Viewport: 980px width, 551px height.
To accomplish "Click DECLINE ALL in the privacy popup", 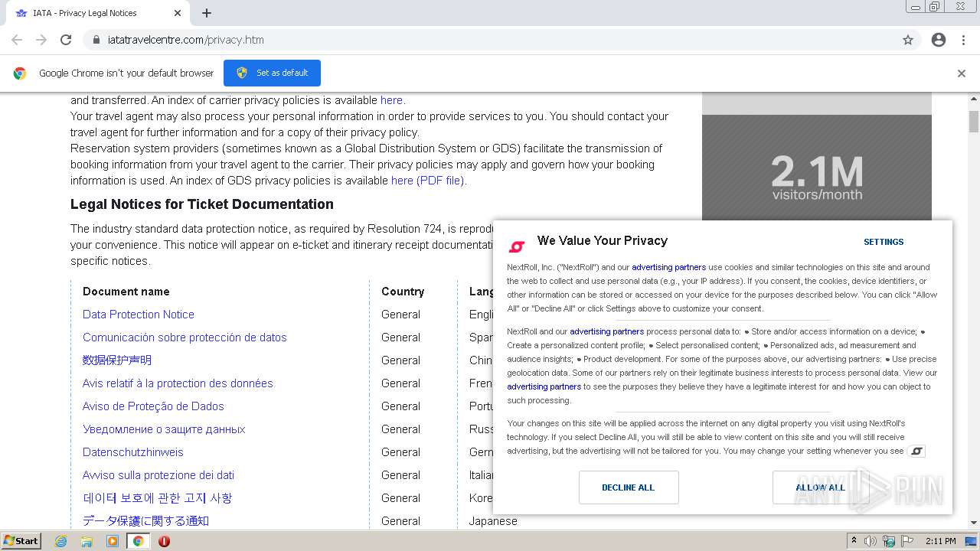I will point(629,487).
